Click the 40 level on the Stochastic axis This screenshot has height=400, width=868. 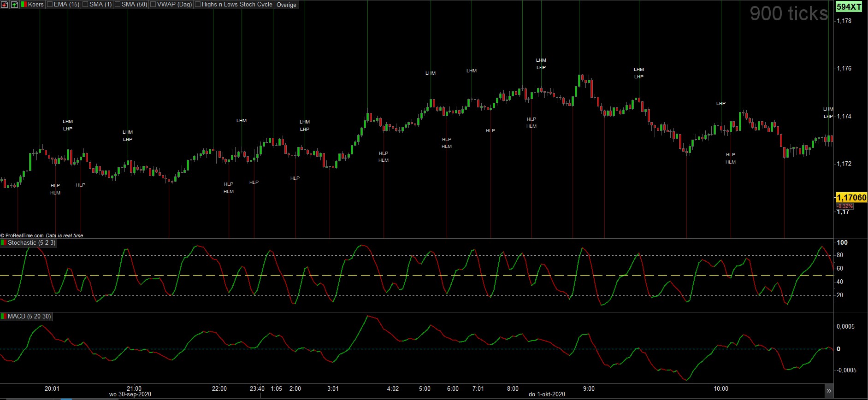tap(840, 282)
